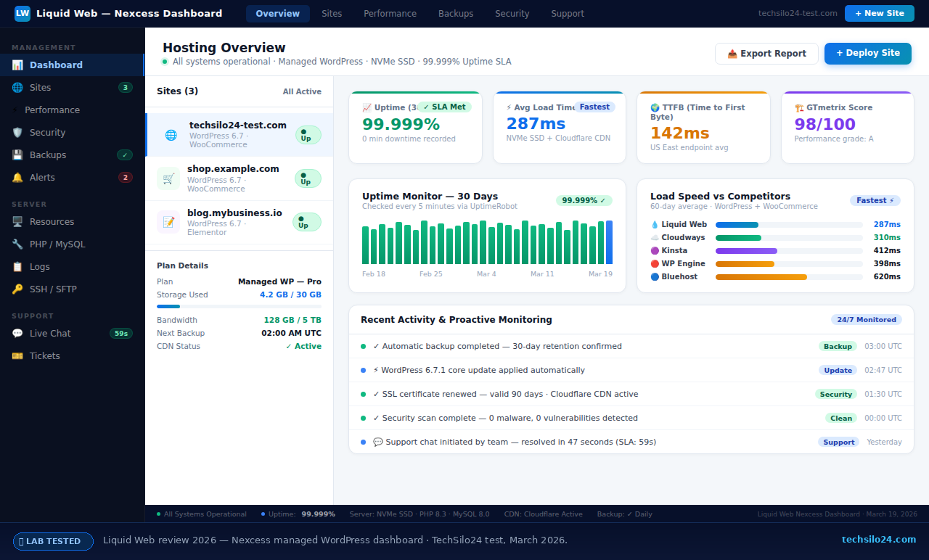Open Live Chat via the speech bubble icon
Viewport: 929px width, 560px height.
click(x=17, y=333)
